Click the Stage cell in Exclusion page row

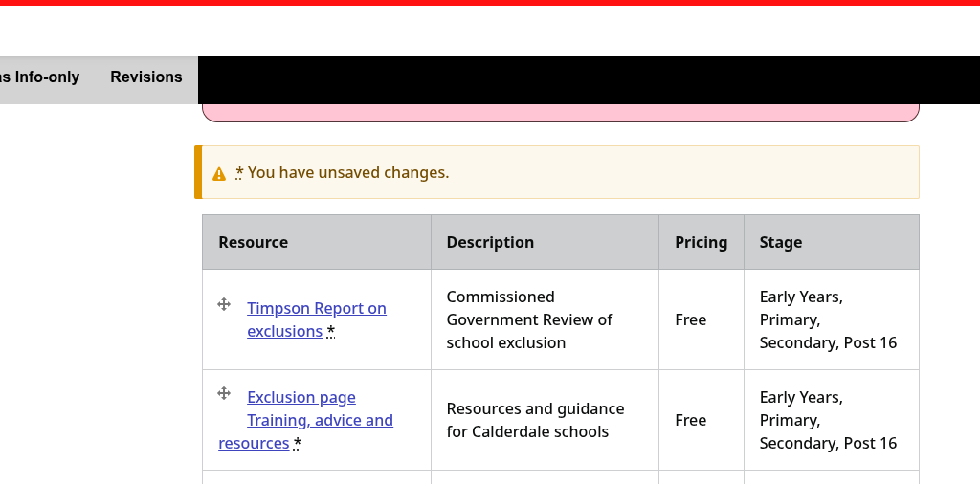tap(832, 420)
